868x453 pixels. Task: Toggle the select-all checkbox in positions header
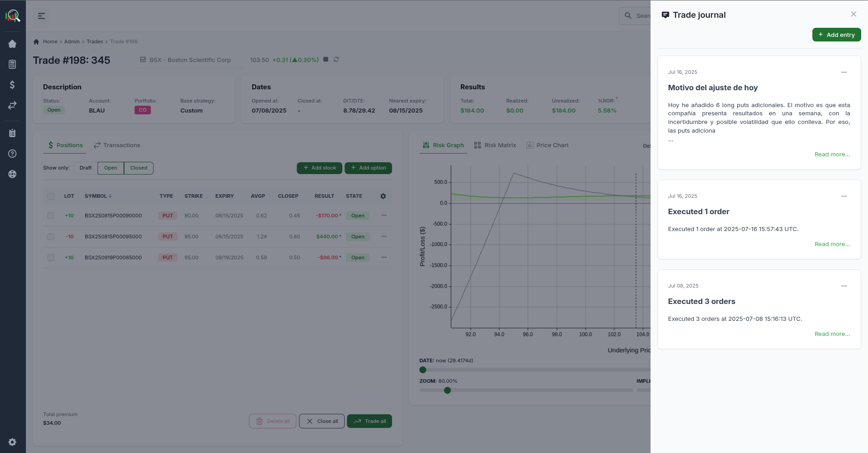[51, 196]
